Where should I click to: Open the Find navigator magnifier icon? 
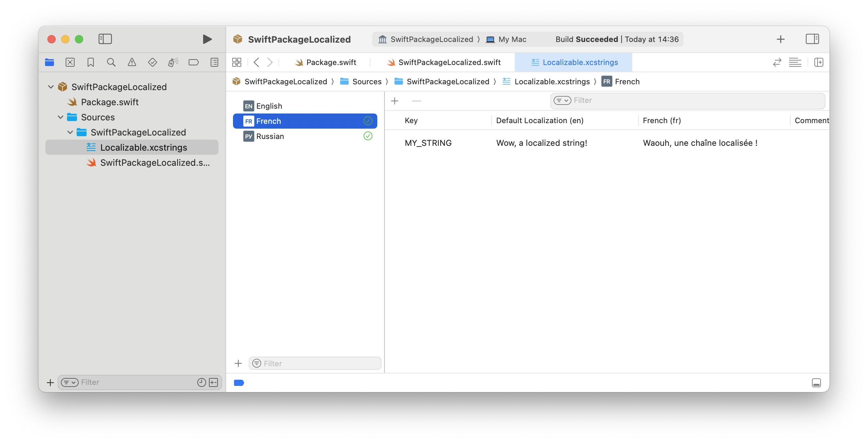click(111, 62)
